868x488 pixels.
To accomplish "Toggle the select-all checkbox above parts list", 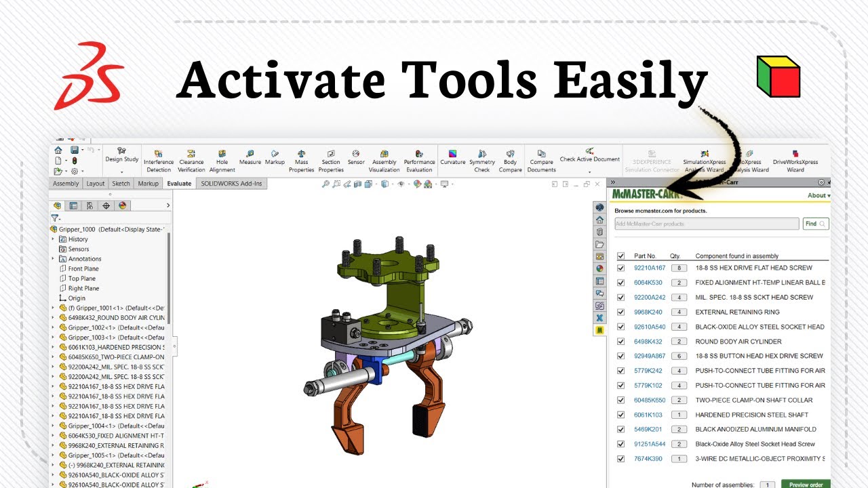I will click(x=620, y=256).
